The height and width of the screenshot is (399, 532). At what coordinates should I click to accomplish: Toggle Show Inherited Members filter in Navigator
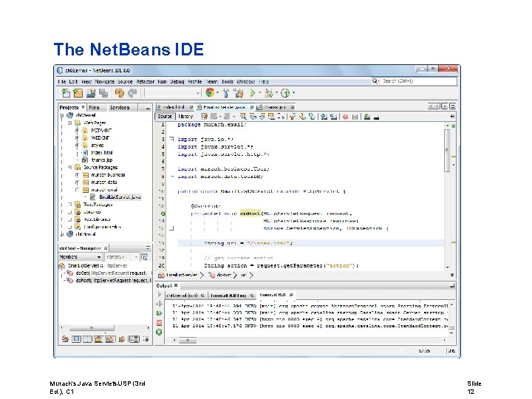[65, 338]
